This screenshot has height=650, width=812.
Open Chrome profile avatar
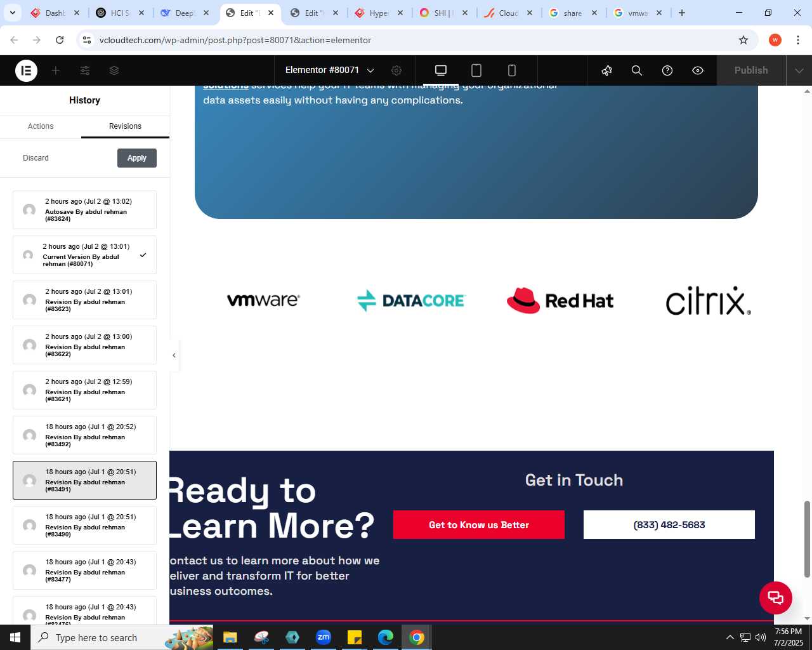click(x=775, y=40)
